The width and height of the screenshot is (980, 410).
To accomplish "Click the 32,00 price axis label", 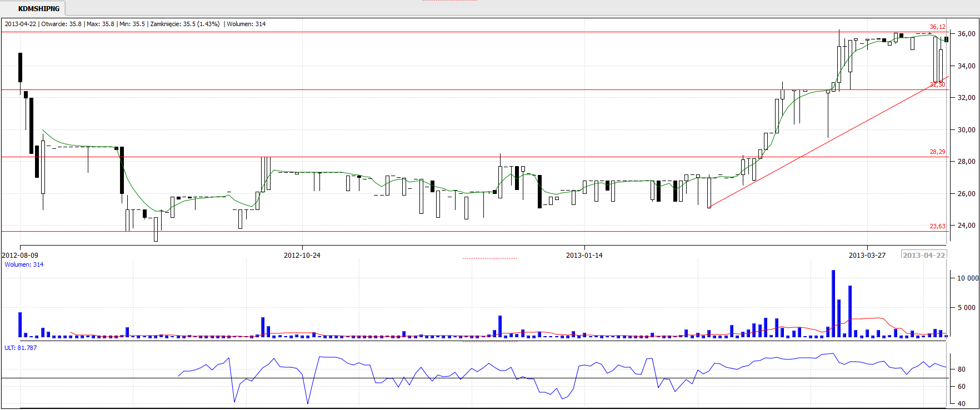I will coord(967,98).
